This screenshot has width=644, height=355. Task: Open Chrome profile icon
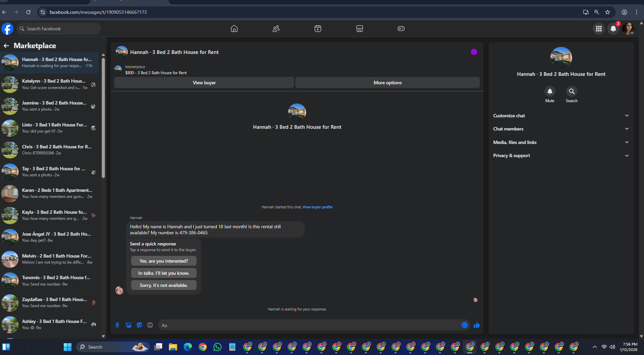(624, 12)
